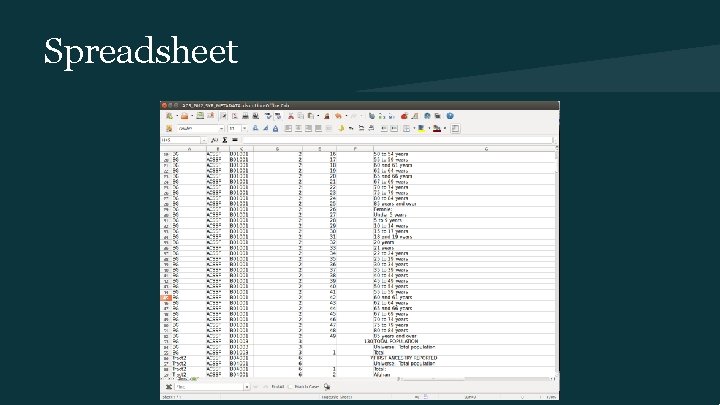720x405 pixels.
Task: Click the Find All button
Action: tap(278, 387)
